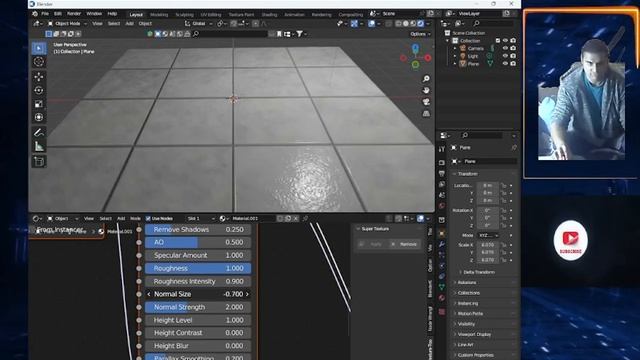
Task: Click the pan hand viewport icon
Action: click(426, 90)
